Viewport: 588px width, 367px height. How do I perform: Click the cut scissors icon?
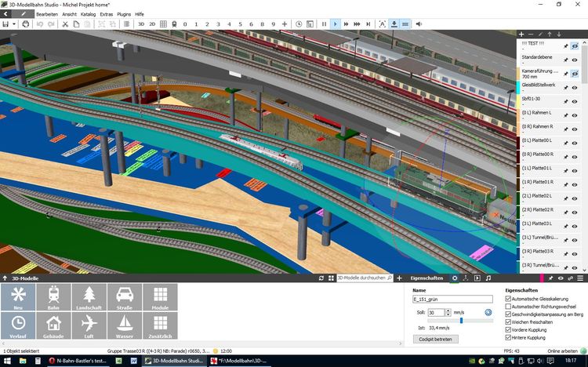coord(66,24)
